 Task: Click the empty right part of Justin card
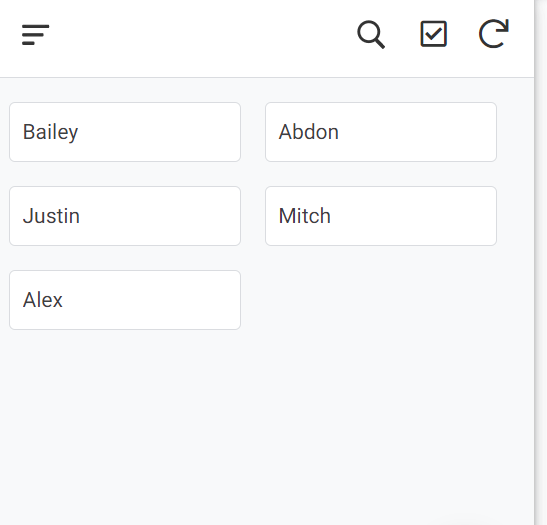[160, 216]
